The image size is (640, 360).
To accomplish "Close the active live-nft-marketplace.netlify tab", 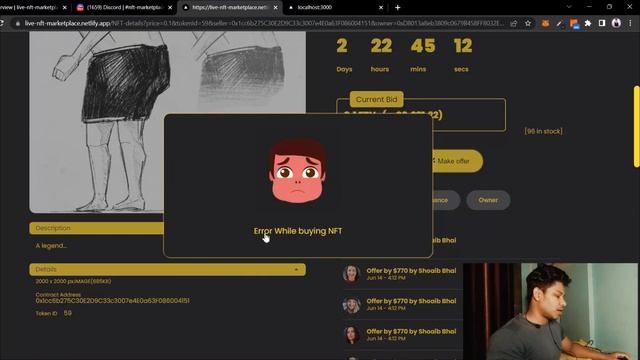I will (x=276, y=7).
